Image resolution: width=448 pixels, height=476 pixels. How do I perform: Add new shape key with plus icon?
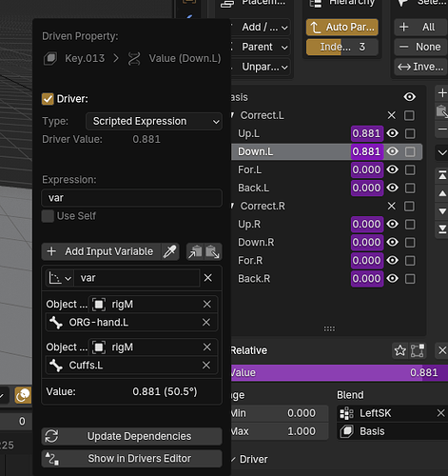click(x=442, y=93)
